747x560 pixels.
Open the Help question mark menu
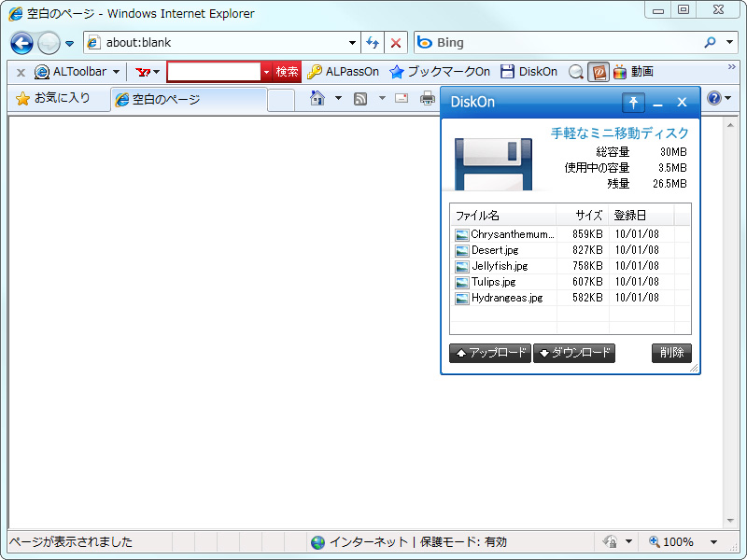719,98
